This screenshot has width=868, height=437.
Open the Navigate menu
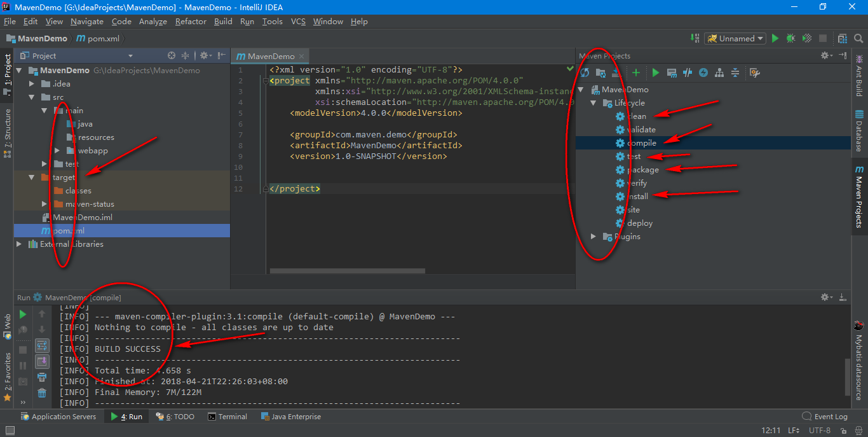tap(87, 22)
